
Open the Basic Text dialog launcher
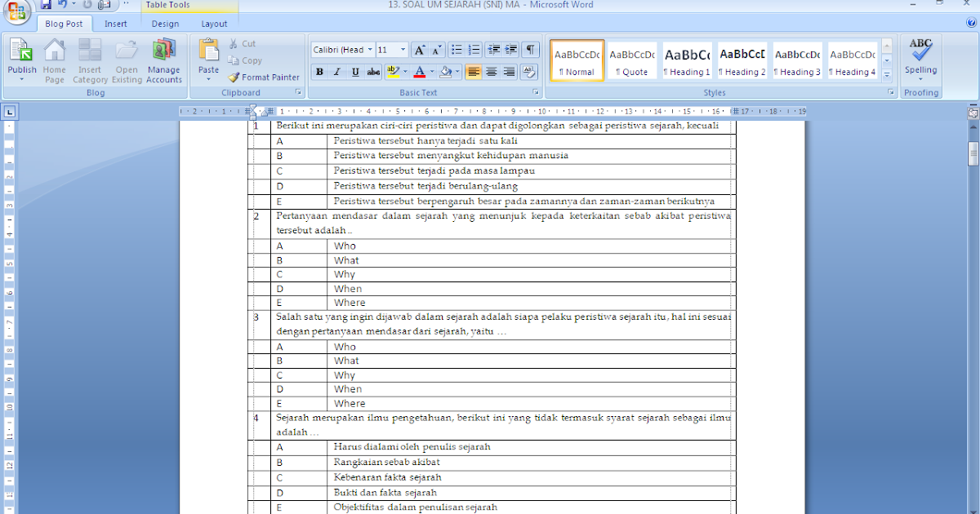(537, 91)
